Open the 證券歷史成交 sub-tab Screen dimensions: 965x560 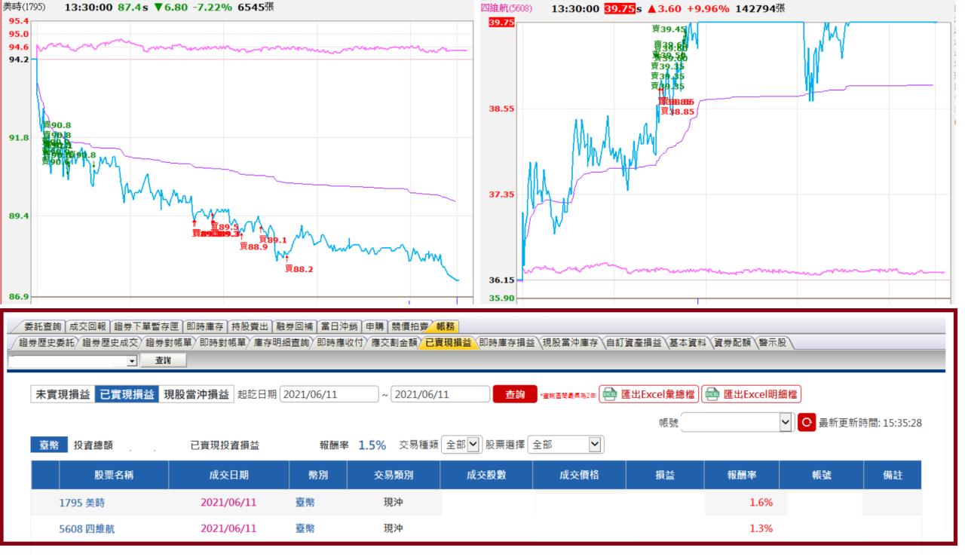(x=109, y=343)
